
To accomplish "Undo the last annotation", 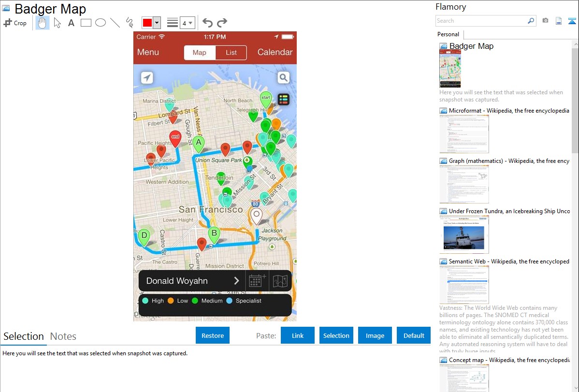I will pos(207,23).
